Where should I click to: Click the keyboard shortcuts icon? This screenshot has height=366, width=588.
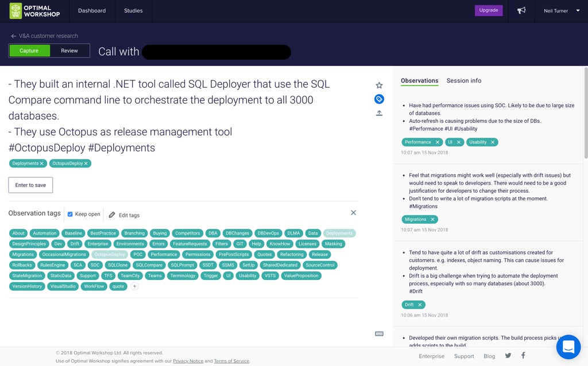tap(379, 334)
